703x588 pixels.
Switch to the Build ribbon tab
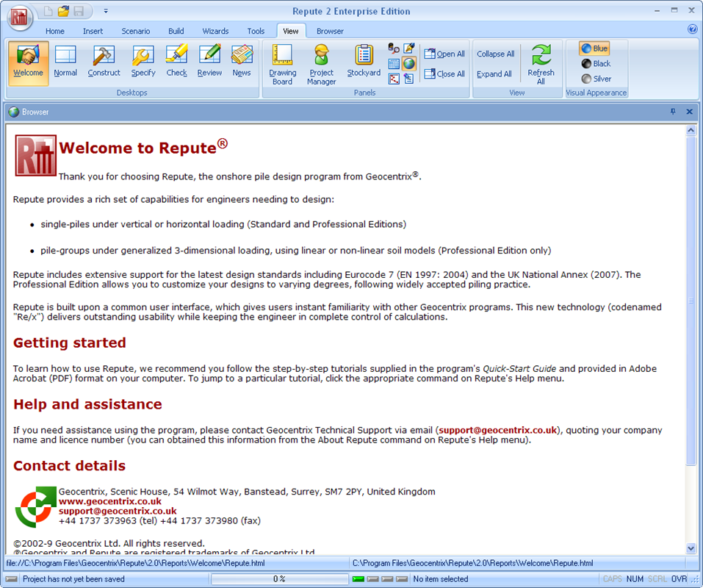pos(176,31)
